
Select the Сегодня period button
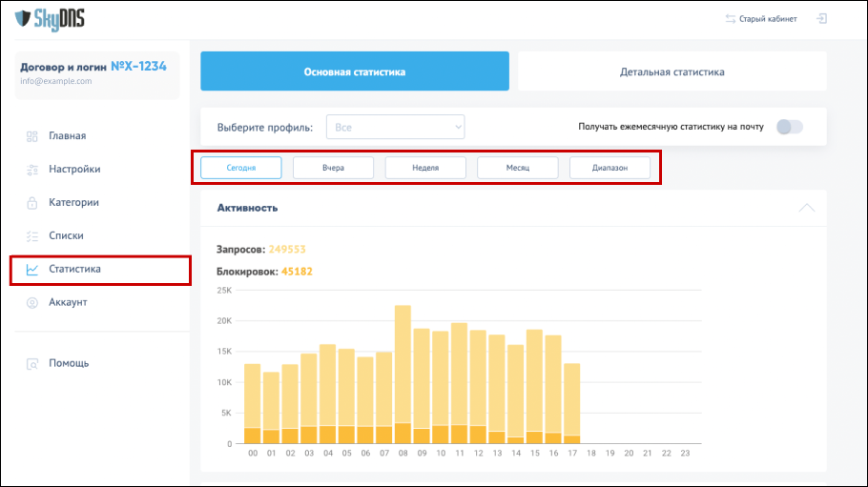240,168
